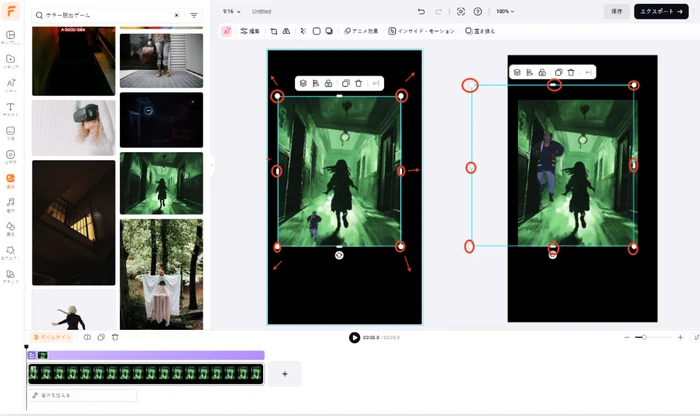Delete element using left canvas trash icon
Viewport: 700px width, 416px height.
coord(358,83)
